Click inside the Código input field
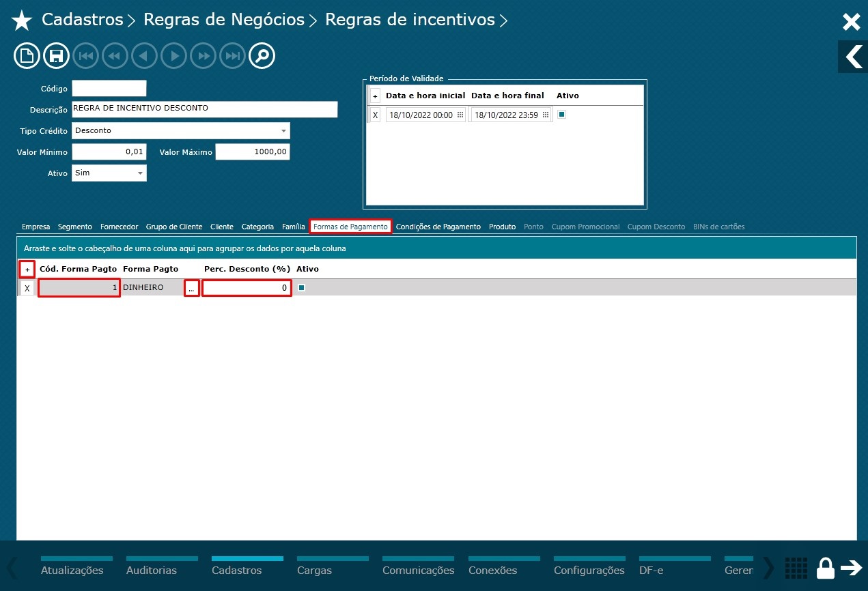The height and width of the screenshot is (591, 868). coord(109,87)
